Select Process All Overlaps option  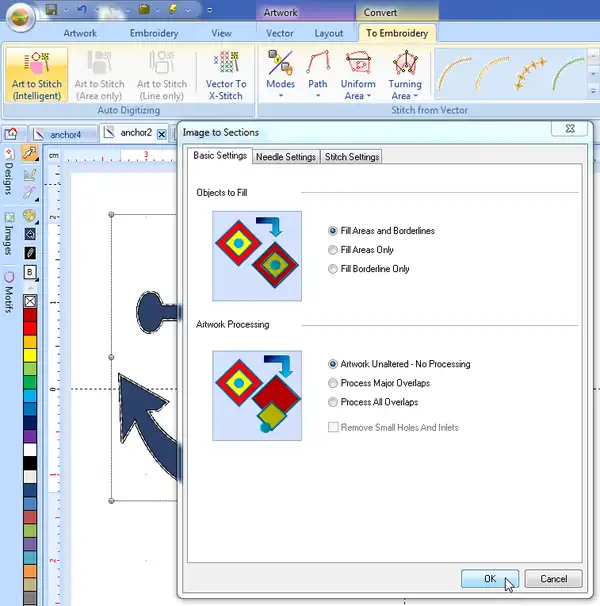(334, 402)
